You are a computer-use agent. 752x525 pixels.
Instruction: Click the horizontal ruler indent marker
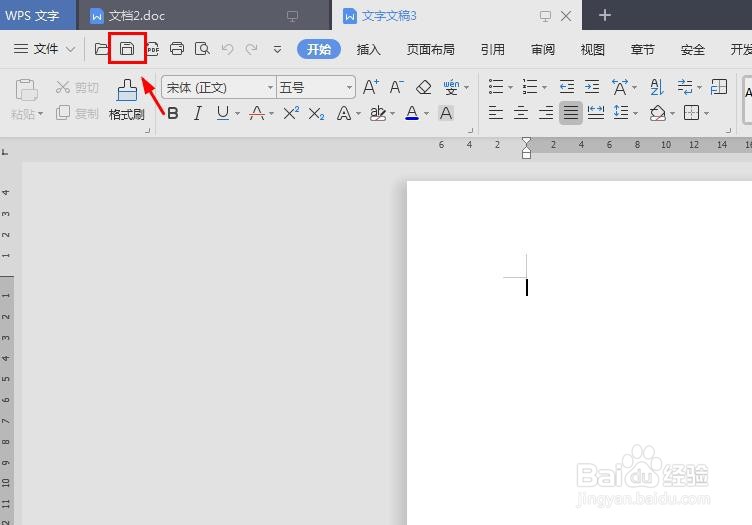click(527, 148)
